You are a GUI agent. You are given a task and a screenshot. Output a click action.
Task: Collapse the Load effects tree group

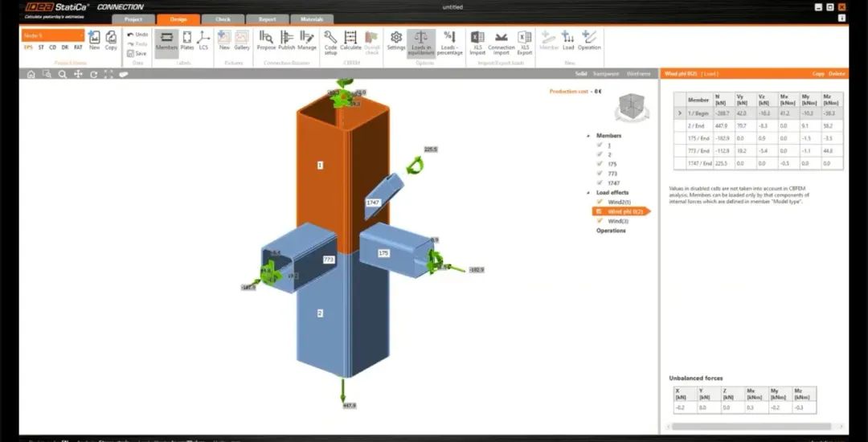click(588, 193)
